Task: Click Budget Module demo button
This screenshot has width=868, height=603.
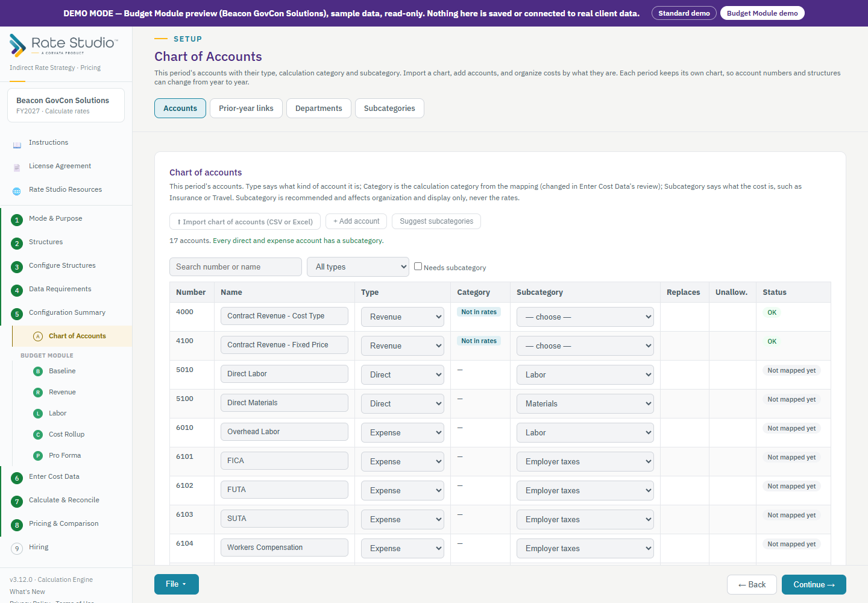Action: pos(763,13)
